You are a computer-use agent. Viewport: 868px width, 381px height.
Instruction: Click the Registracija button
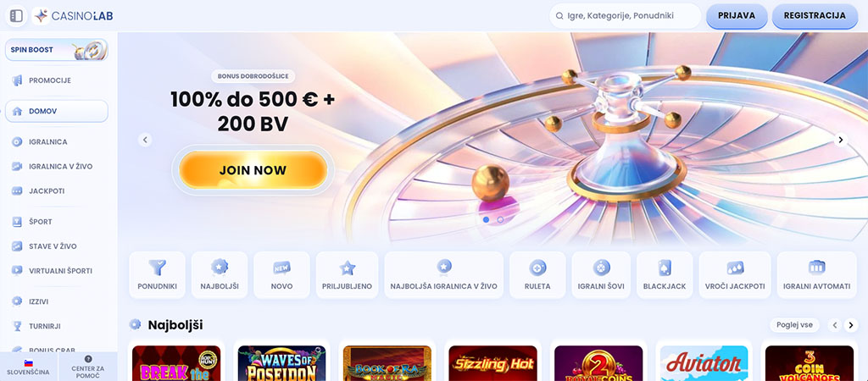815,16
